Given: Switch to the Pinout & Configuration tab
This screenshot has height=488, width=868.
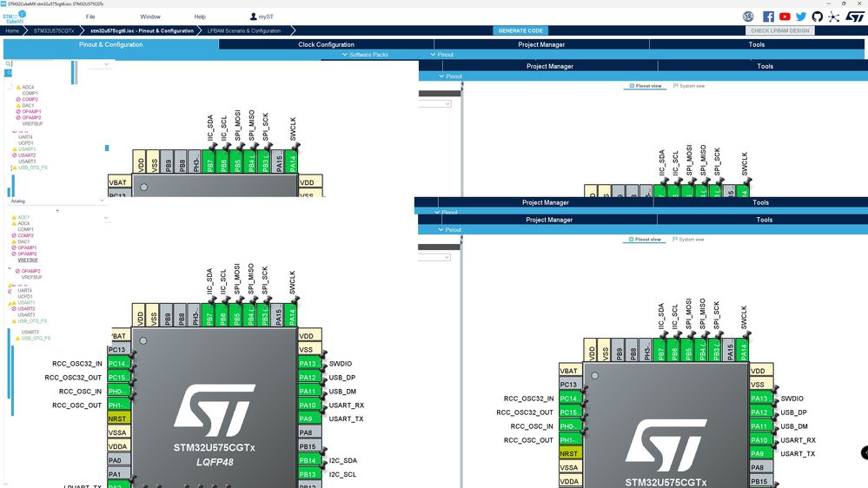Looking at the screenshot, I should (x=110, y=44).
